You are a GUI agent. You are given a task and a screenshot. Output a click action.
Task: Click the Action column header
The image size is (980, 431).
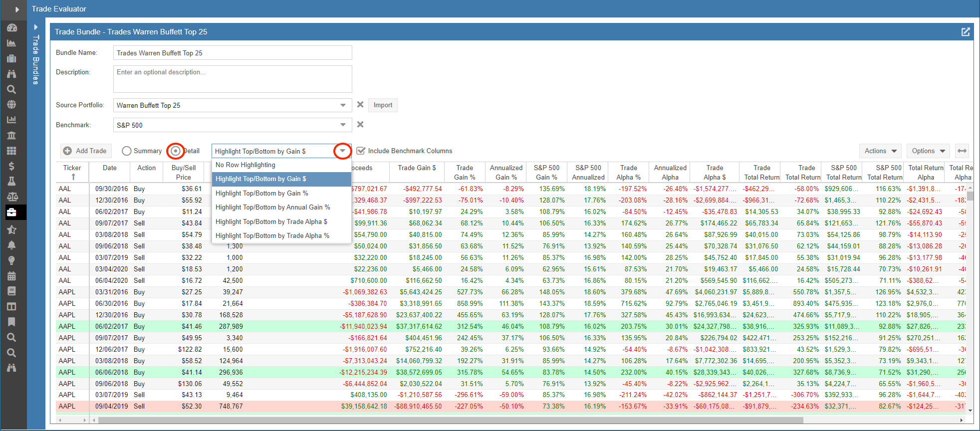[x=147, y=172]
